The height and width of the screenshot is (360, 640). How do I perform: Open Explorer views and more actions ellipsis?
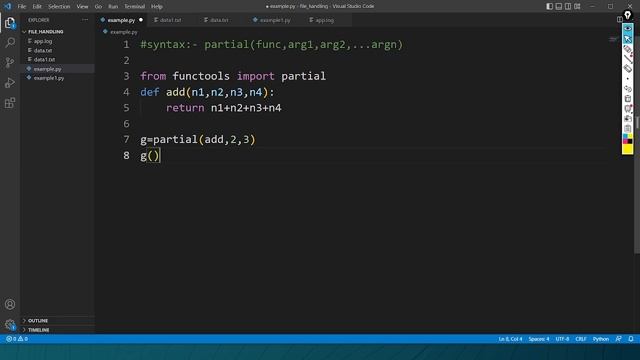coord(85,20)
